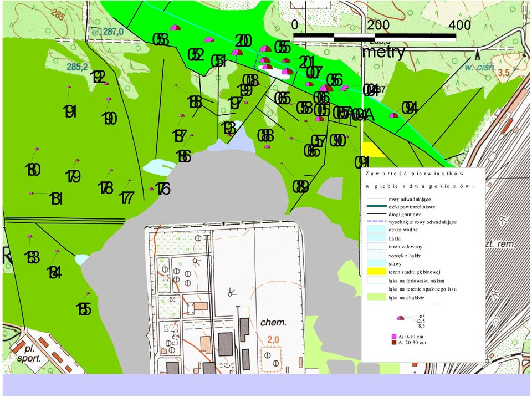Screen dimensions: 532x397
Task: Click the small marker above label 184
Action: 57,251
